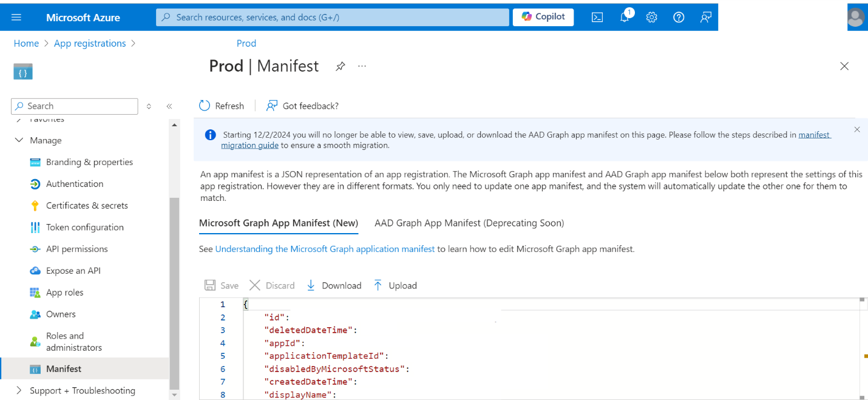Launch Copilot from the header
This screenshot has width=868, height=400.
[x=543, y=17]
